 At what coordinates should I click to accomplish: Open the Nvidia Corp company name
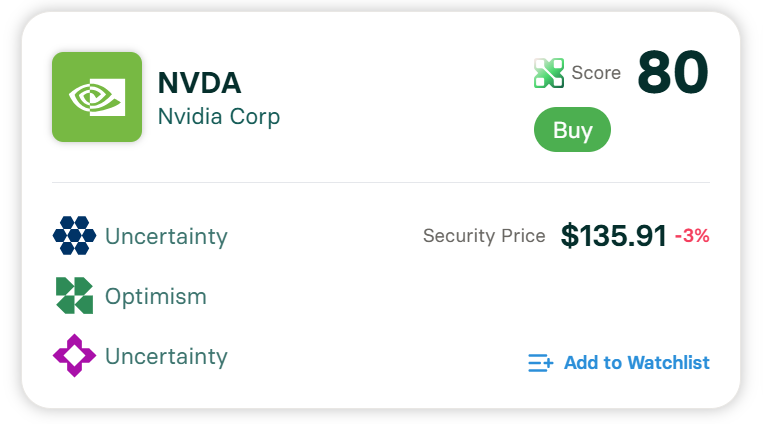[x=219, y=116]
